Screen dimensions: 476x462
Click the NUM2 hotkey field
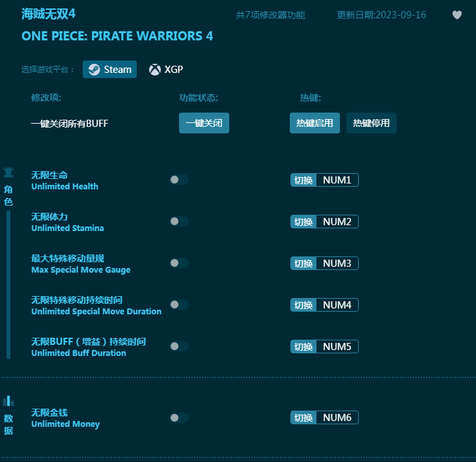(x=337, y=221)
